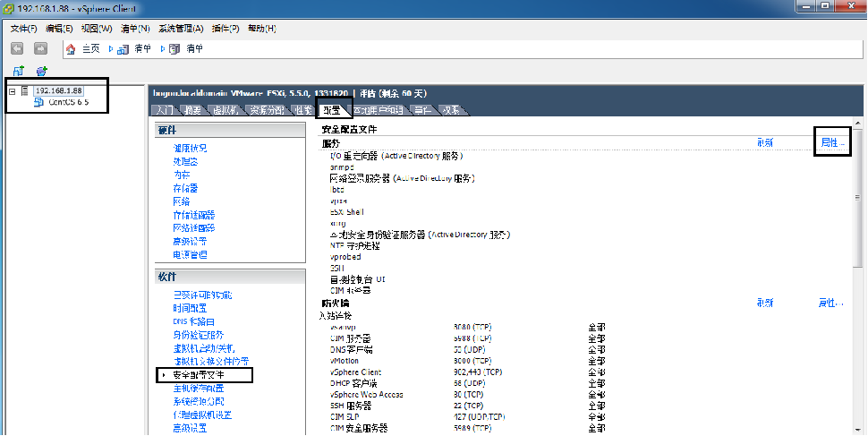Collapse the 192.168.1.88 host tree node

(x=13, y=91)
